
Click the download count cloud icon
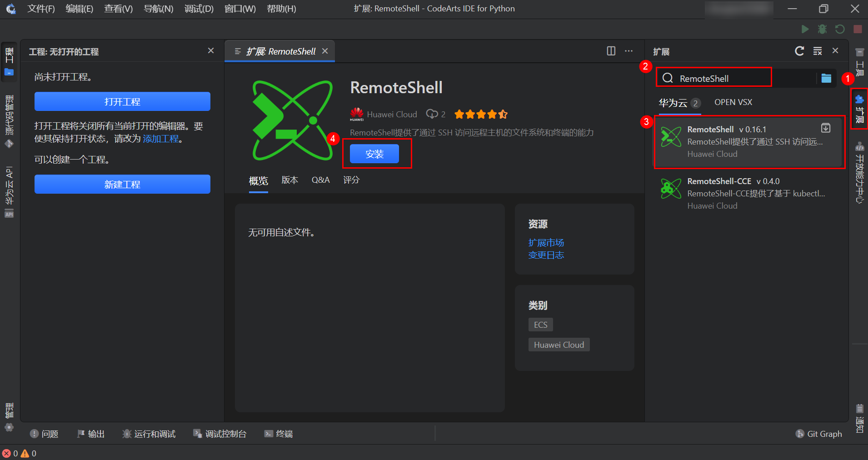432,114
